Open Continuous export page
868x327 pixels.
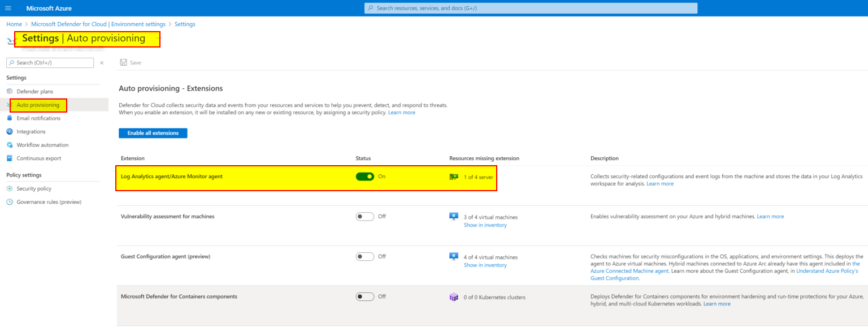[x=39, y=158]
